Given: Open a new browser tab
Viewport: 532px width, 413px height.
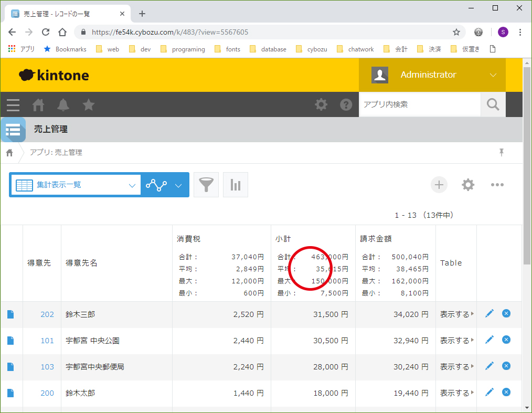Looking at the screenshot, I should click(142, 14).
